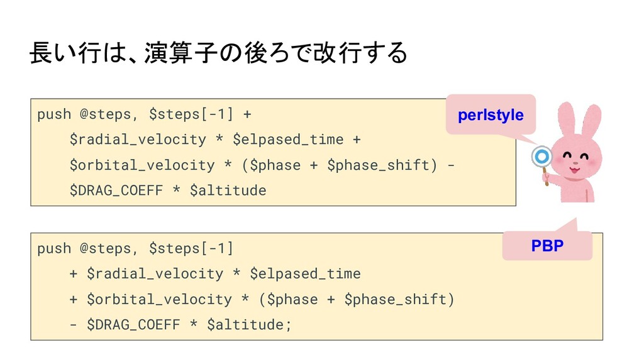Viewport: 644px width, 362px height.
Task: Click the top perlstyle code block
Action: click(273, 152)
